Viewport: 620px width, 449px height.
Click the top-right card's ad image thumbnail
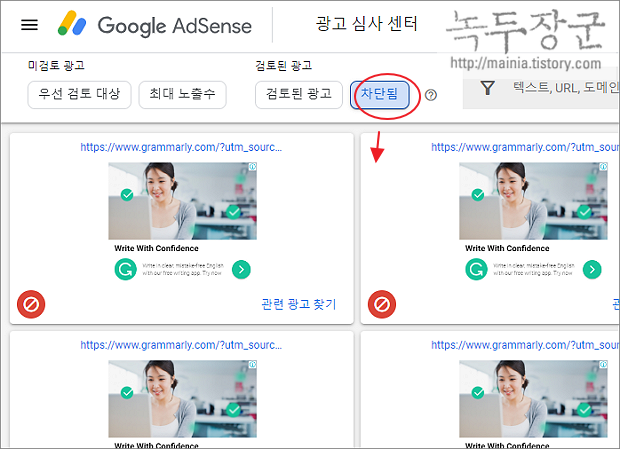click(x=533, y=201)
